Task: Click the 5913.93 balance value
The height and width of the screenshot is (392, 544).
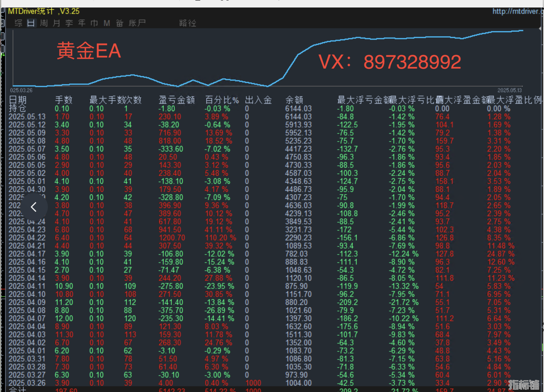Action: pos(299,125)
